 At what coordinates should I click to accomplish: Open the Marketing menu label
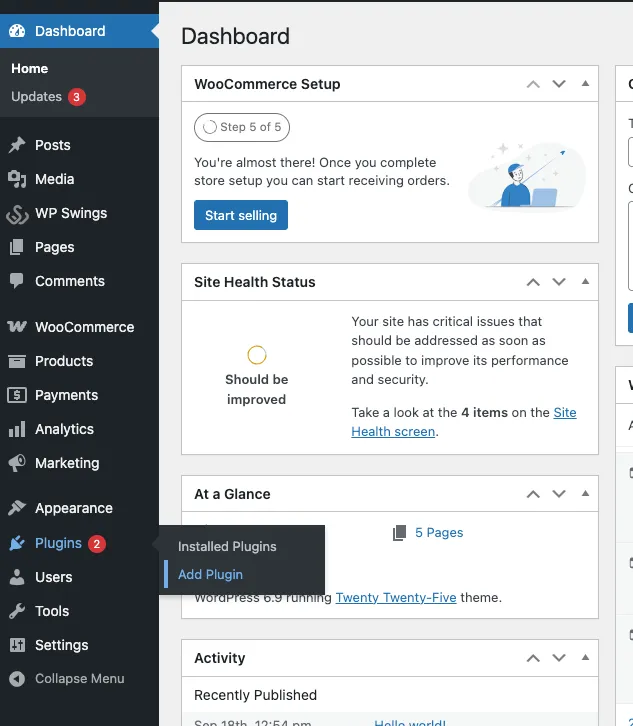coord(67,463)
